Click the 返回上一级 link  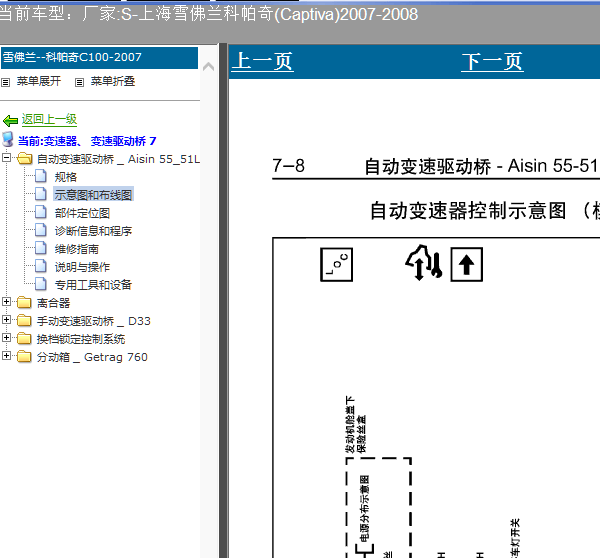49,119
